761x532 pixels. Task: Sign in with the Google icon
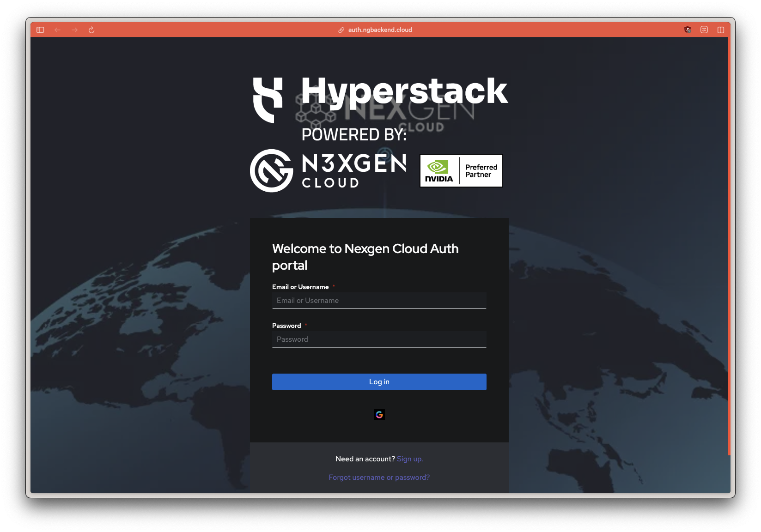coord(379,415)
